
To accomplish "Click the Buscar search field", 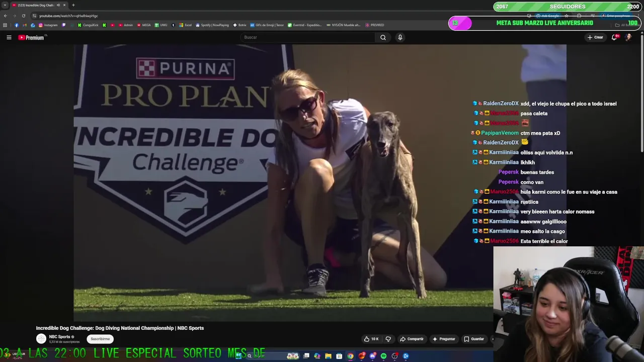I will (x=308, y=37).
